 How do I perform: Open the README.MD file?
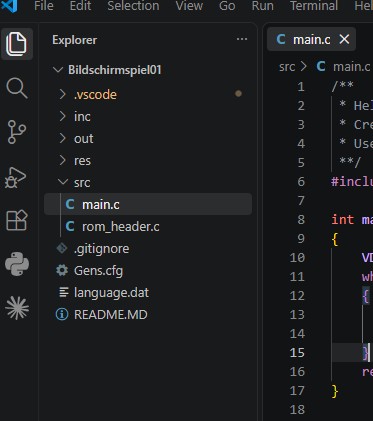148,314
